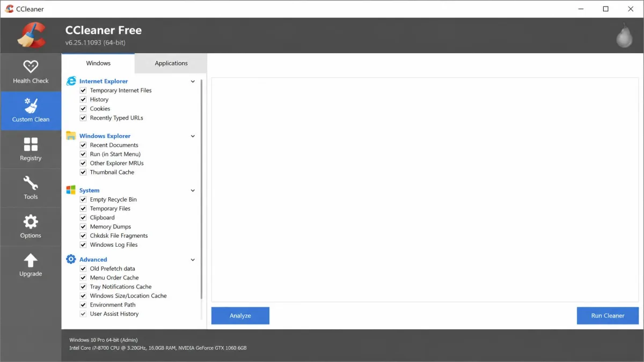Screen dimensions: 644x362
Task: Open the Health Check heart icon
Action: 31,66
